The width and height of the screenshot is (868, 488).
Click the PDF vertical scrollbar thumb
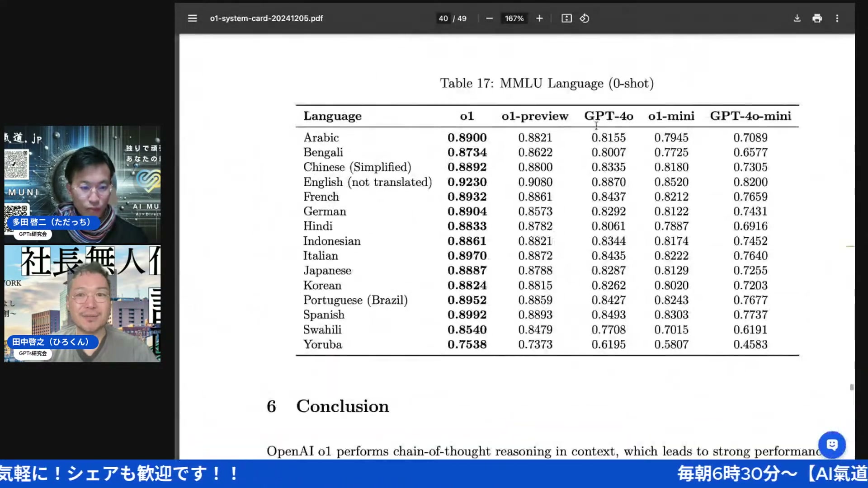pos(852,387)
